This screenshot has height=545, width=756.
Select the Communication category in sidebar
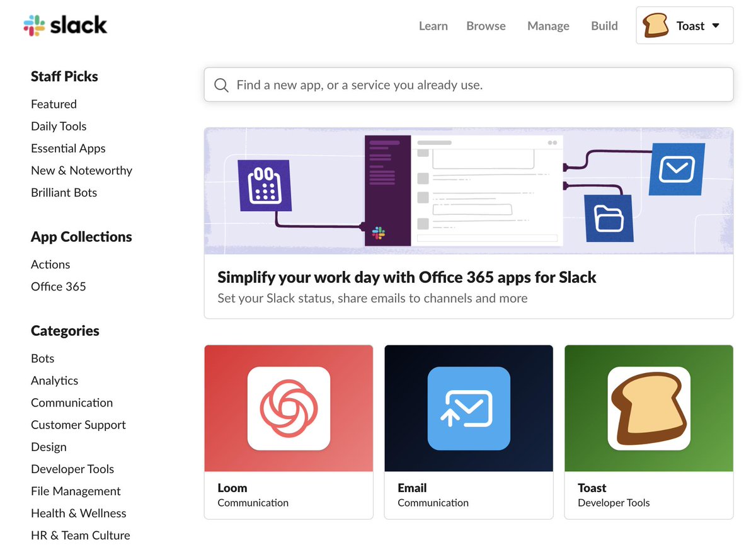click(72, 402)
